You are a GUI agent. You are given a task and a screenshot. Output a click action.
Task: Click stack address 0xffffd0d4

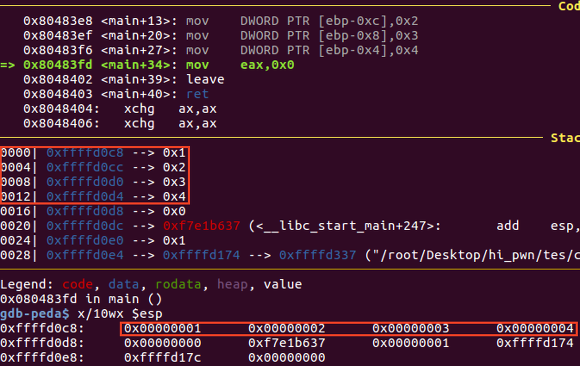[x=85, y=197]
